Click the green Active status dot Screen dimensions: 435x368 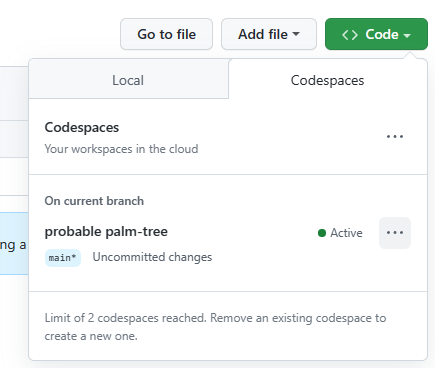pyautogui.click(x=322, y=233)
